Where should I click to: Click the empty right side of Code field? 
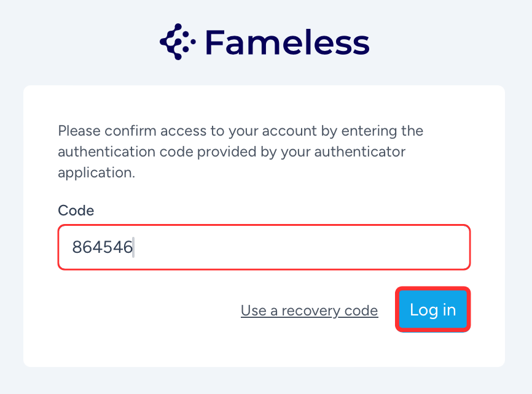tap(302, 247)
